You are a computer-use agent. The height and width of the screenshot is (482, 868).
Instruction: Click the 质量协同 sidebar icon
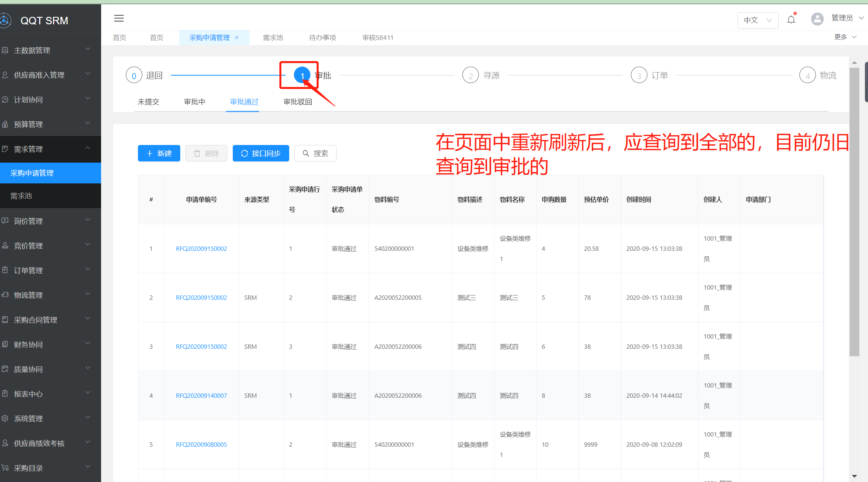pos(5,369)
